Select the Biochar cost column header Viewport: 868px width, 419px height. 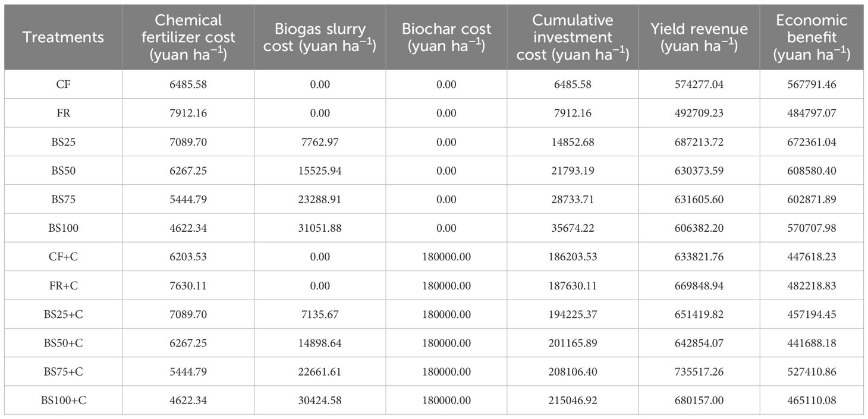click(x=446, y=37)
